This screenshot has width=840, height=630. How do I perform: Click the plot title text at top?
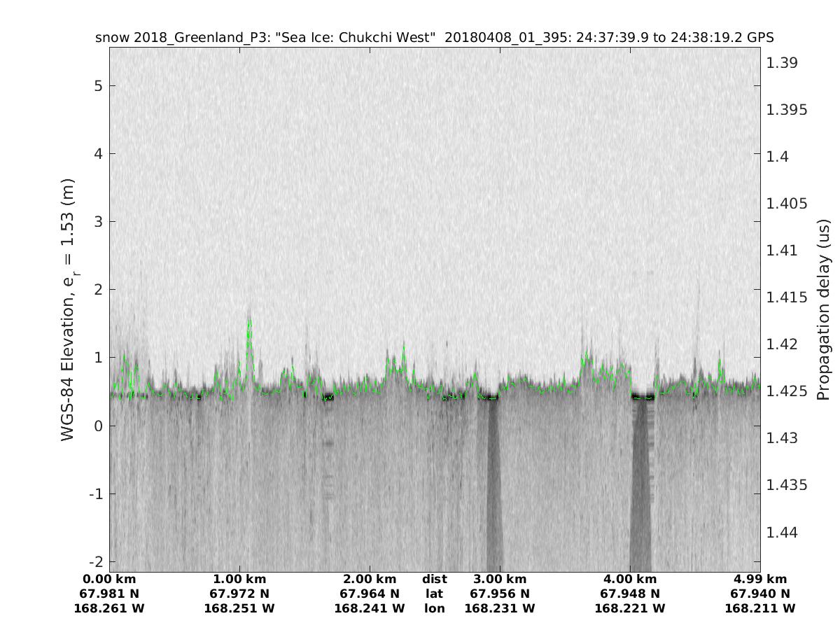(434, 37)
